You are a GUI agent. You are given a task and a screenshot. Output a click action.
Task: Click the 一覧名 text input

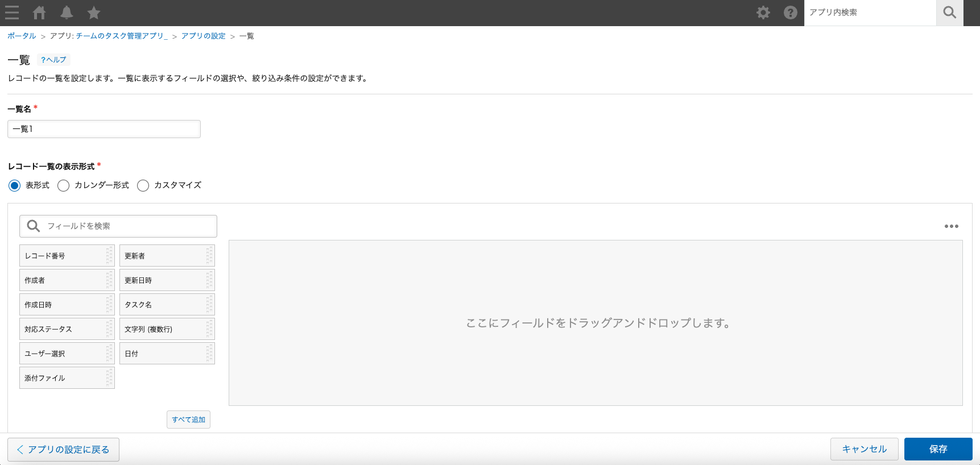click(104, 129)
